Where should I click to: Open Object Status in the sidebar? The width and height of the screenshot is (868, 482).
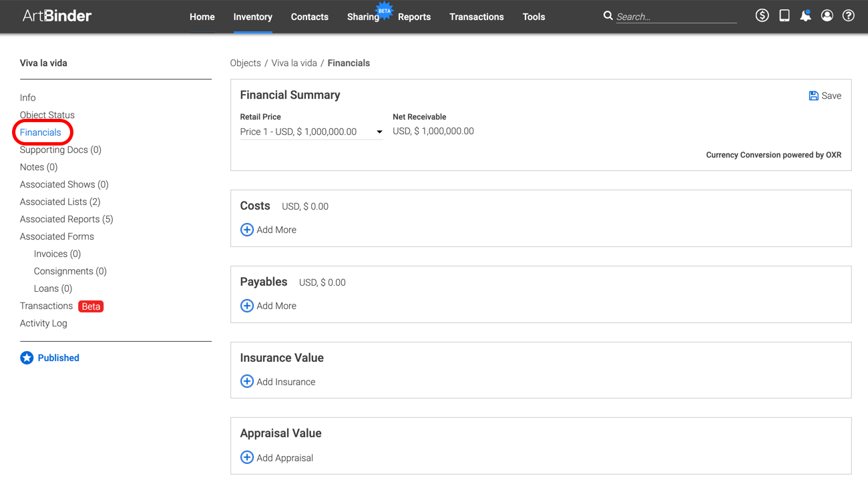(47, 115)
